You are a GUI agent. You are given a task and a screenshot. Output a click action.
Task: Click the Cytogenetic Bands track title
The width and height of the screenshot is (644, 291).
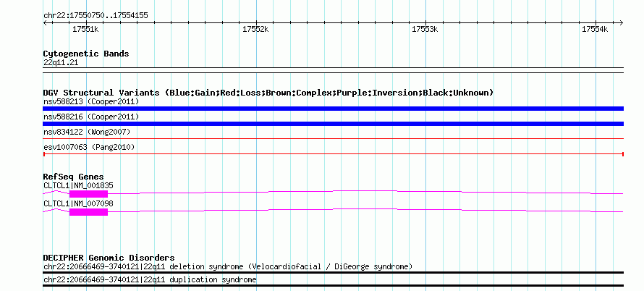pos(86,54)
